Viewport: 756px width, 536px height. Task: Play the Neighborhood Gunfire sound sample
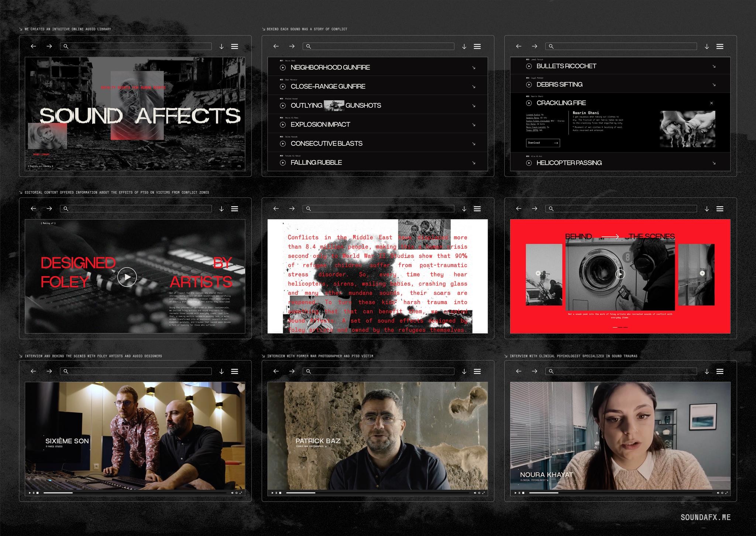[x=283, y=68]
